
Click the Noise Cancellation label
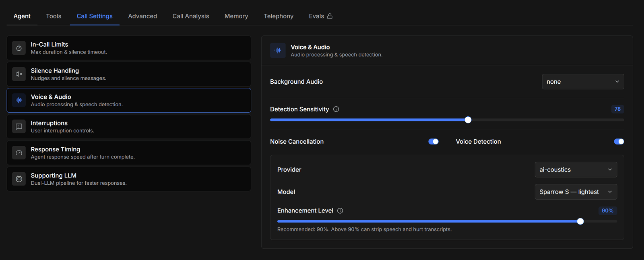[297, 142]
